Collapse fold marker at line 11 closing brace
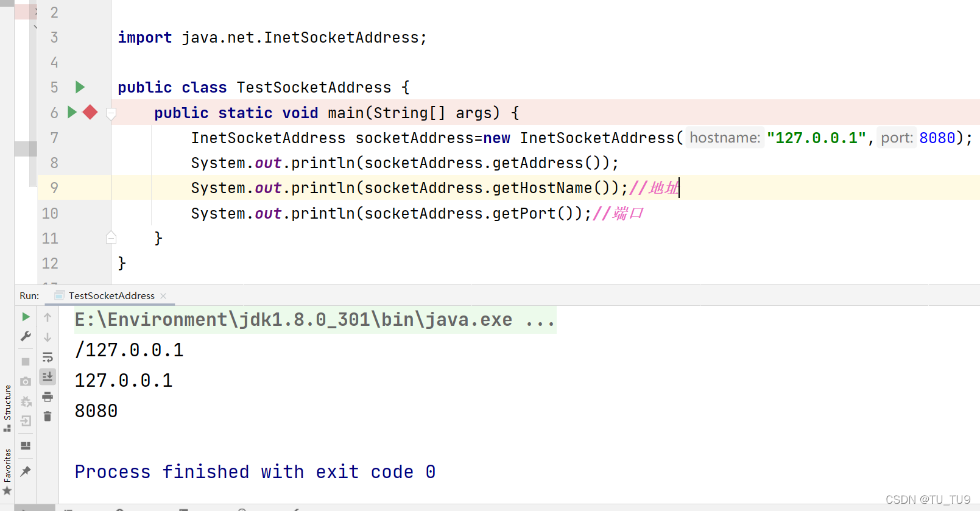 (111, 238)
